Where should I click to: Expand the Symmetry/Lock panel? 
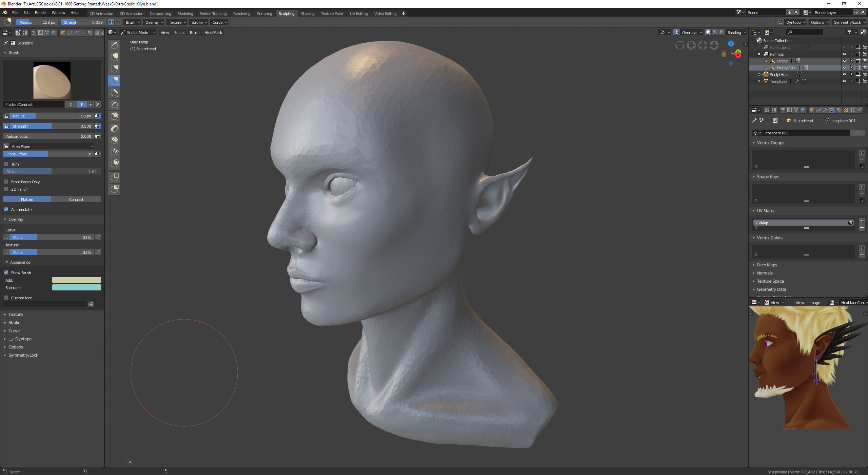[23, 355]
